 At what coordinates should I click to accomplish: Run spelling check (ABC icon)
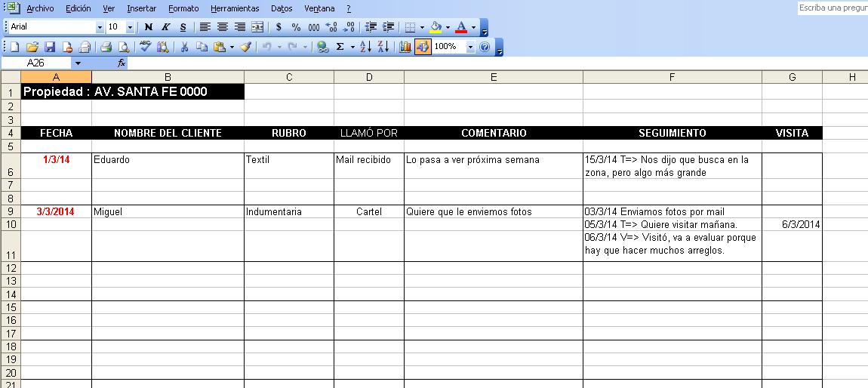click(x=145, y=47)
